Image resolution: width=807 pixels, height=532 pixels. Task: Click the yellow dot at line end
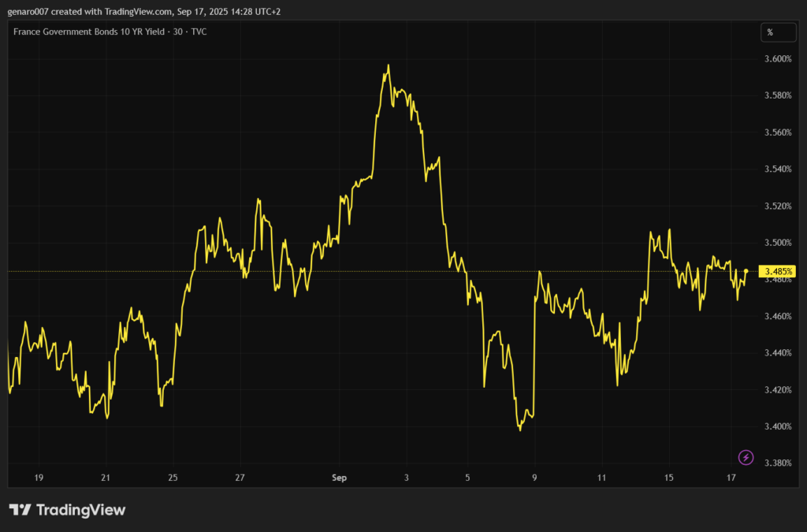[746, 271]
